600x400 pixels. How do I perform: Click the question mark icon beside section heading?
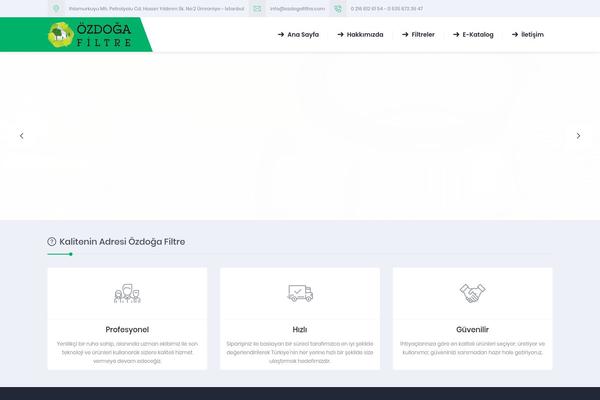coord(52,242)
